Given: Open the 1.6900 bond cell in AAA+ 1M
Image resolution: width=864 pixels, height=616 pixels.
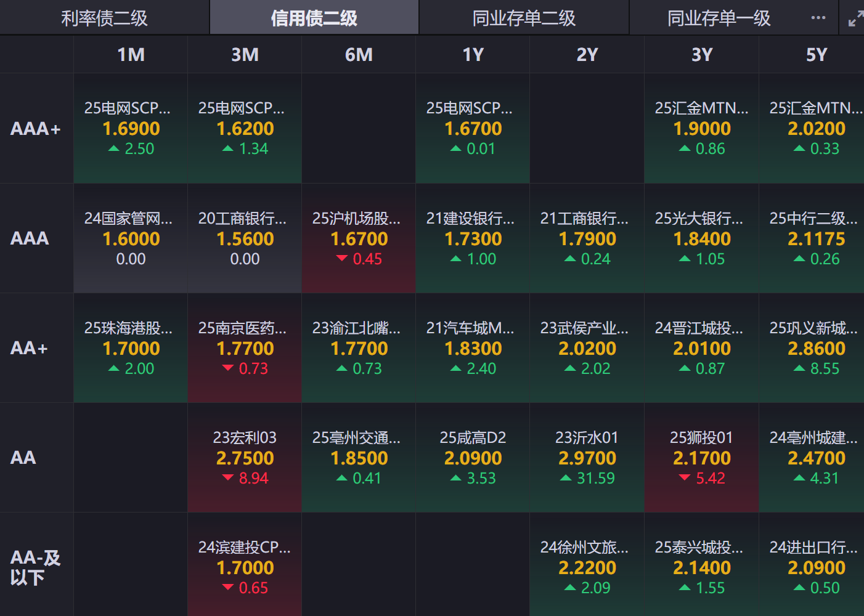Looking at the screenshot, I should tap(131, 128).
